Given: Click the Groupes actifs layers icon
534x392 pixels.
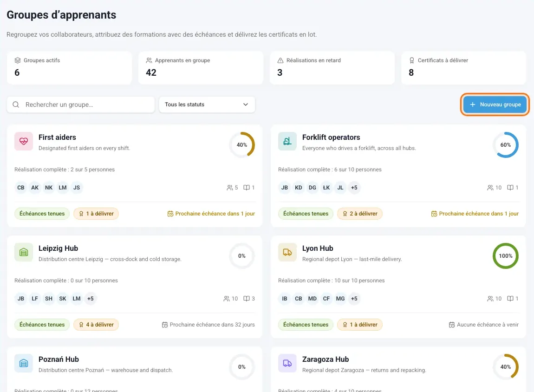Looking at the screenshot, I should (18, 60).
